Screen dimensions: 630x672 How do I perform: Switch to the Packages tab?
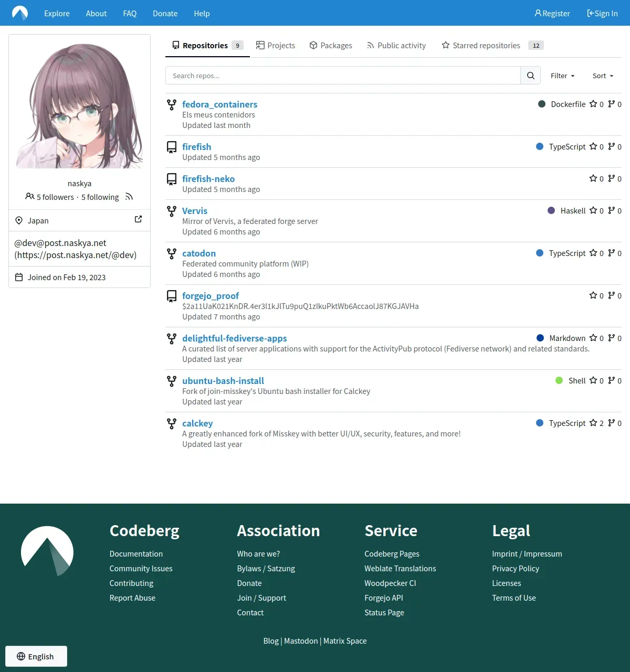pyautogui.click(x=331, y=46)
